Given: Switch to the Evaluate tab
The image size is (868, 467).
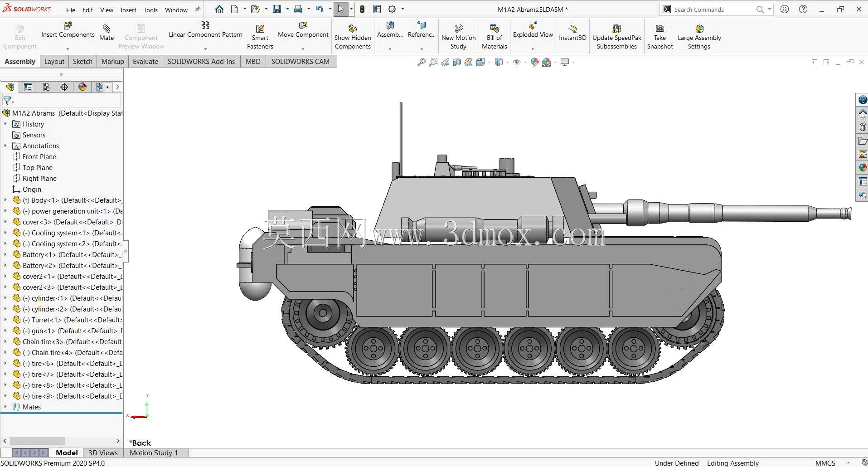Looking at the screenshot, I should pyautogui.click(x=145, y=62).
